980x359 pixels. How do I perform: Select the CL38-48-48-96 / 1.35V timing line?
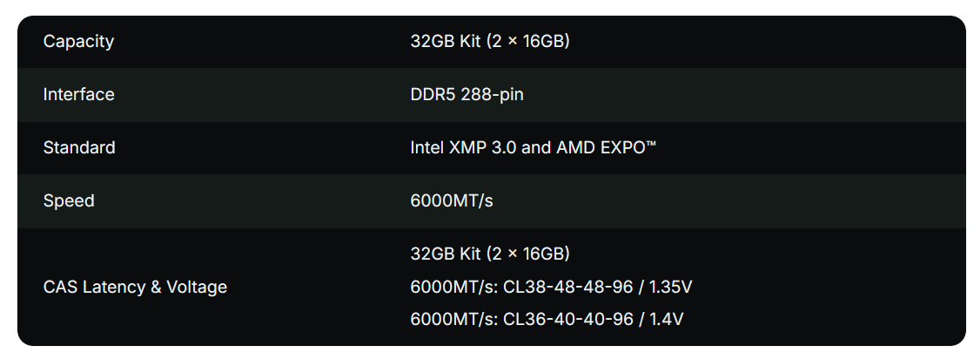(x=551, y=287)
